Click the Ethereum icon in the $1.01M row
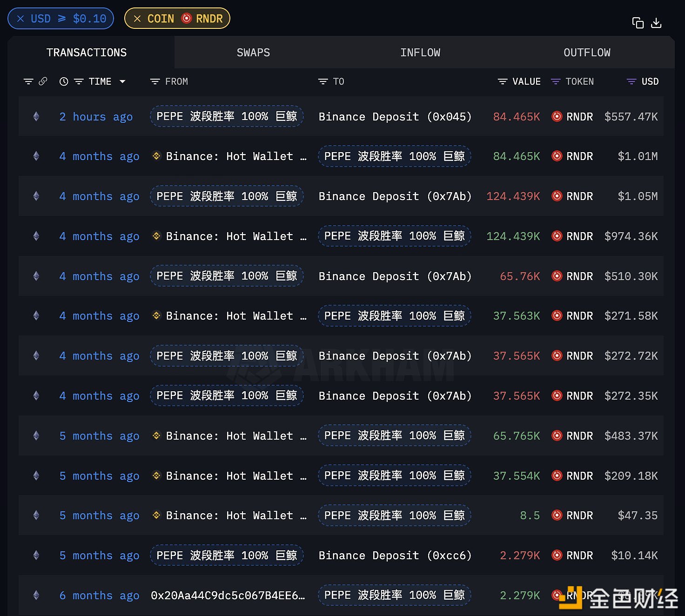This screenshot has height=616, width=685. [36, 156]
